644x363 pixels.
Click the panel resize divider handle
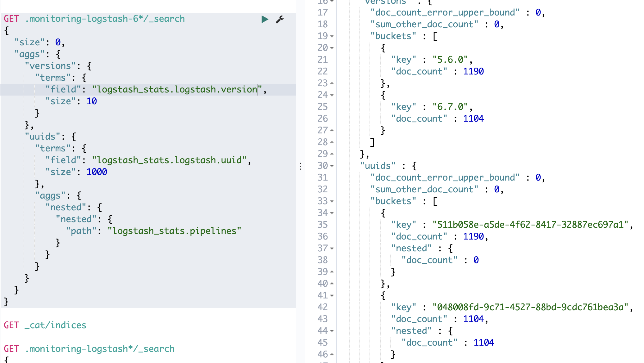point(300,166)
